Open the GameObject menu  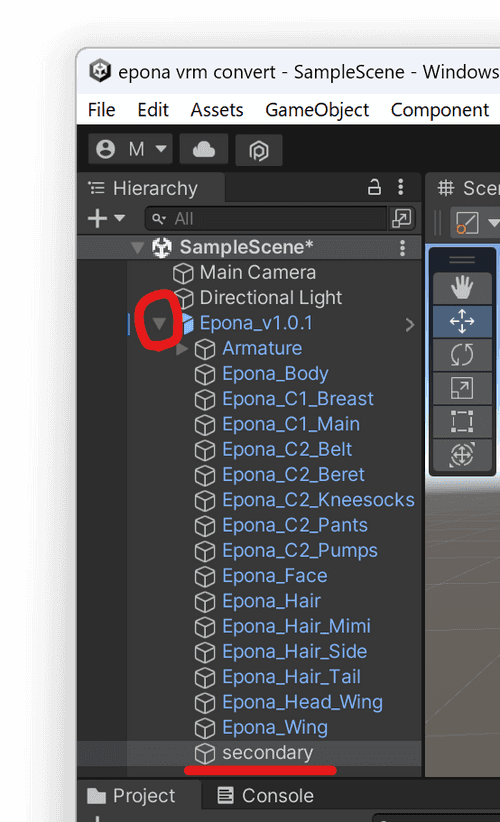click(317, 110)
